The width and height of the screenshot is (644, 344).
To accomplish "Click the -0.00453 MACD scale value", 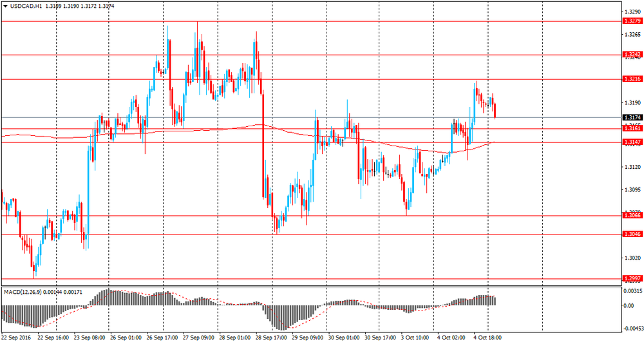I will point(632,329).
